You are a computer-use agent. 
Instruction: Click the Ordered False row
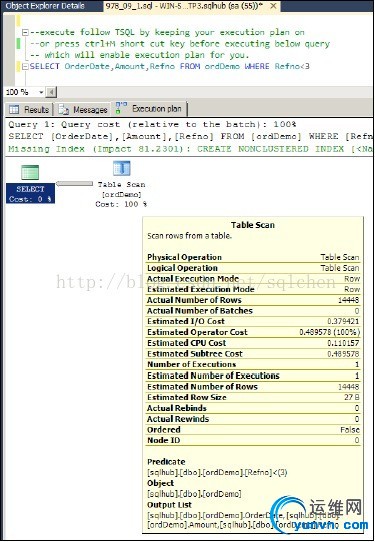(253, 430)
